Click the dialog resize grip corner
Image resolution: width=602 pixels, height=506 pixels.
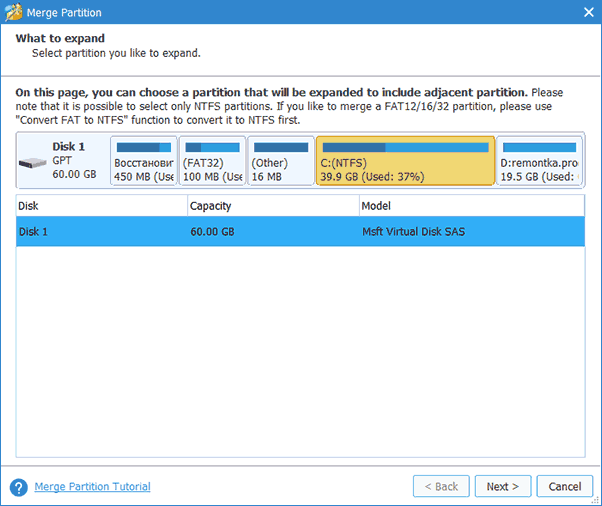pyautogui.click(x=595, y=500)
